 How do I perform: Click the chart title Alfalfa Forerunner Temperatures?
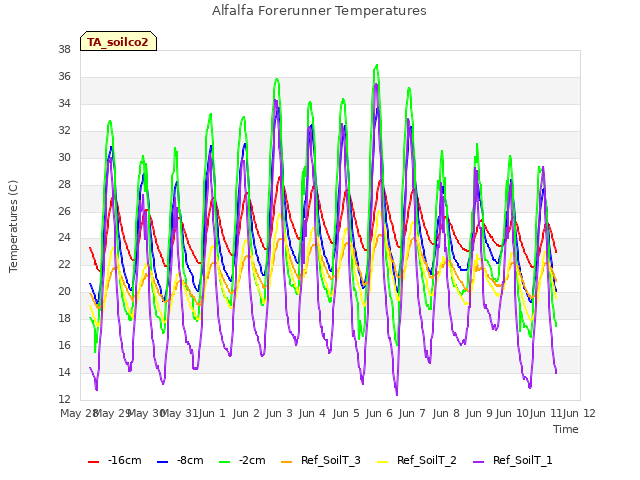[319, 10]
